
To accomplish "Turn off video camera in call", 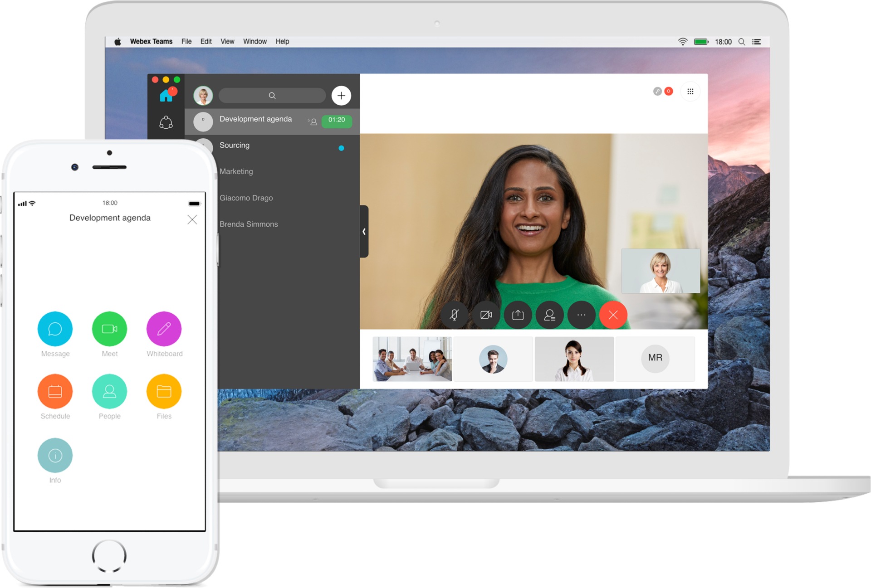I will coord(486,315).
